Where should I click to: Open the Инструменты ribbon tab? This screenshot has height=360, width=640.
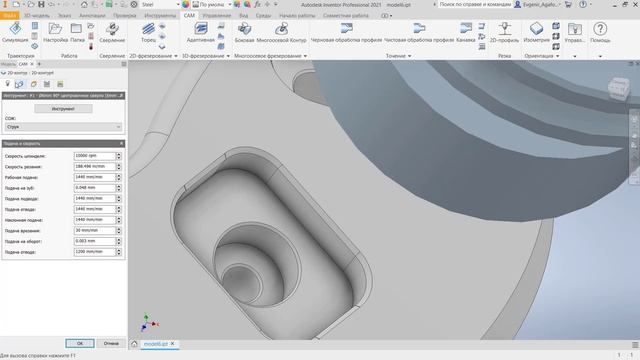pos(160,16)
